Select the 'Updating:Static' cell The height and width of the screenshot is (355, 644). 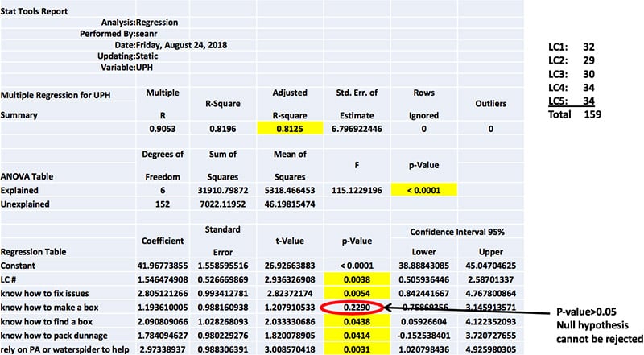[x=128, y=56]
